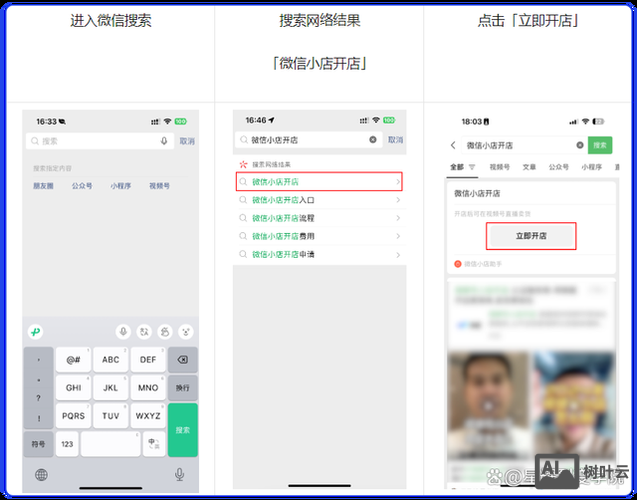Open the left blurred video thumbnail
The width and height of the screenshot is (637, 500).
tap(489, 406)
